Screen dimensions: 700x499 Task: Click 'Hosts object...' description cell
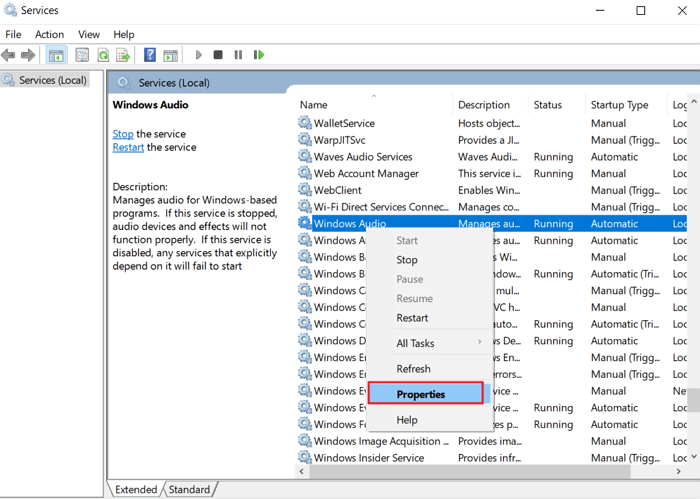(x=489, y=123)
